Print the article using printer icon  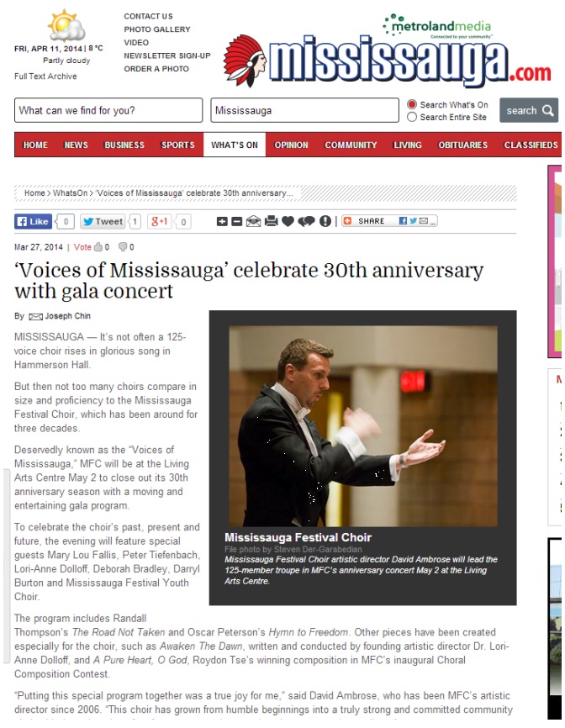tap(271, 221)
